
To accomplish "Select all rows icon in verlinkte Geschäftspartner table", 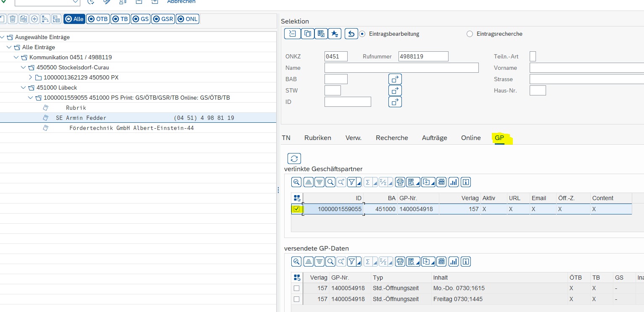I will (297, 198).
